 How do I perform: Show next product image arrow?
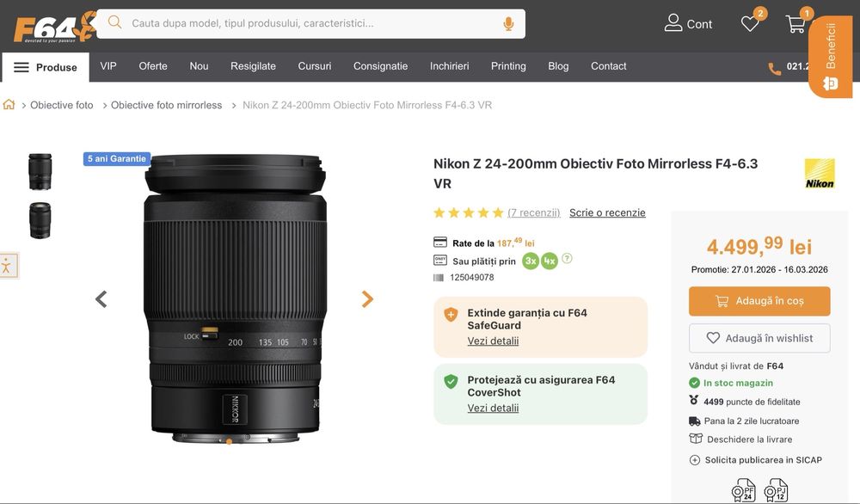click(367, 299)
